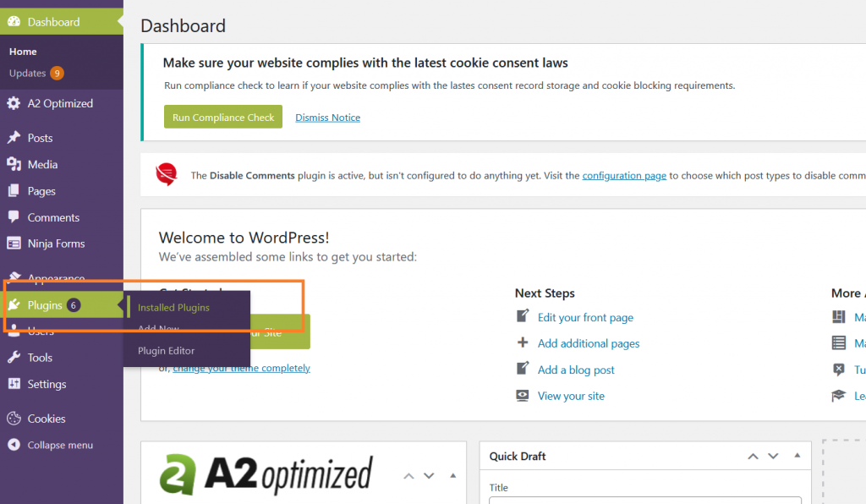Move A2 Optimized widget up with chevron
The image size is (866, 504).
point(408,476)
